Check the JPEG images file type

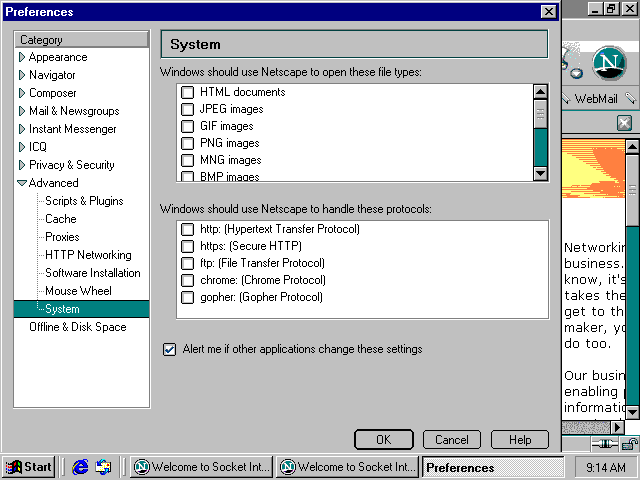[187, 109]
